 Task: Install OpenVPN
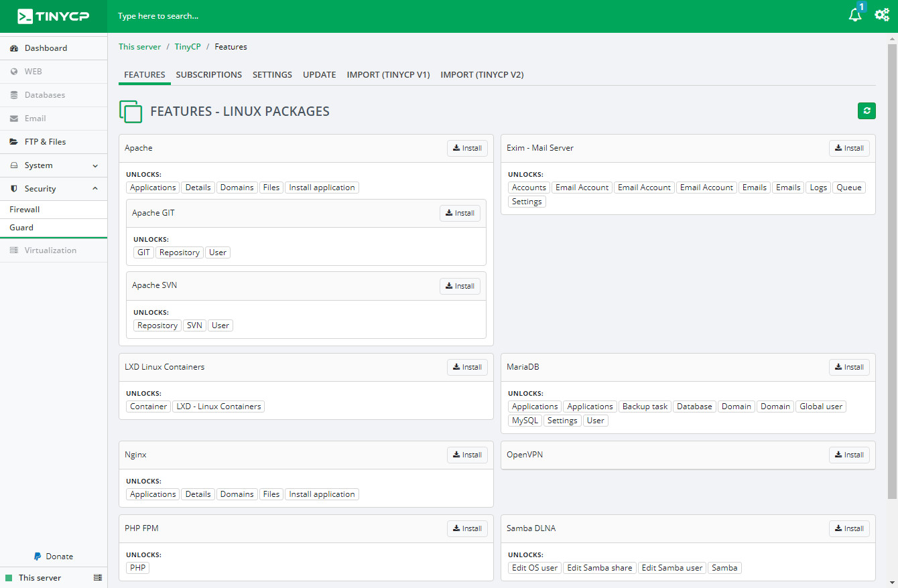(849, 455)
